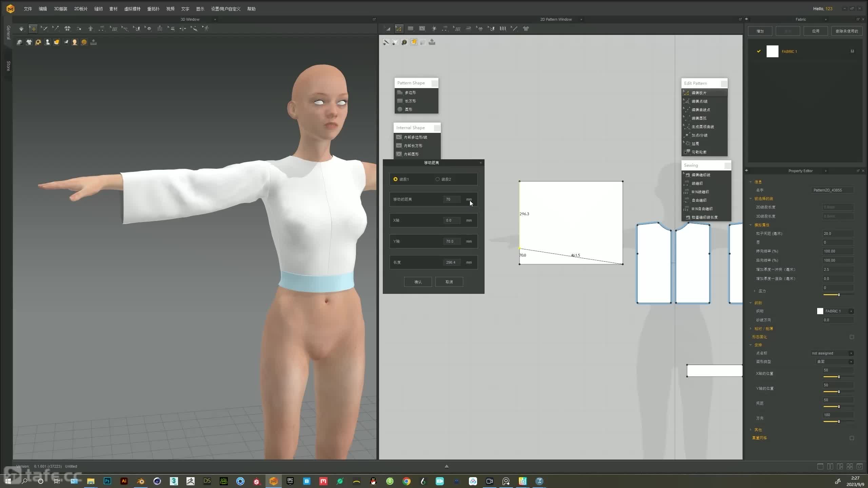Toggle the Sewing panel header box
This screenshot has height=488, width=868.
click(727, 165)
